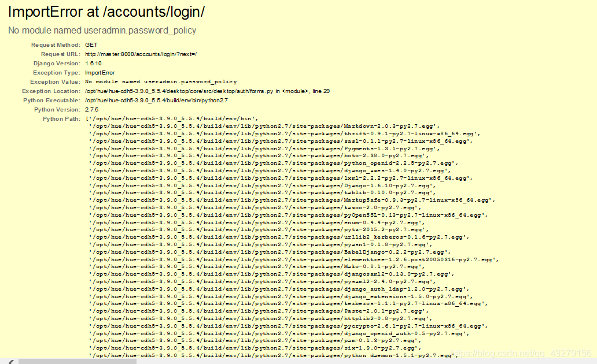
Task: Click the django_extensions-1.5.0 egg path line
Action: (281, 296)
